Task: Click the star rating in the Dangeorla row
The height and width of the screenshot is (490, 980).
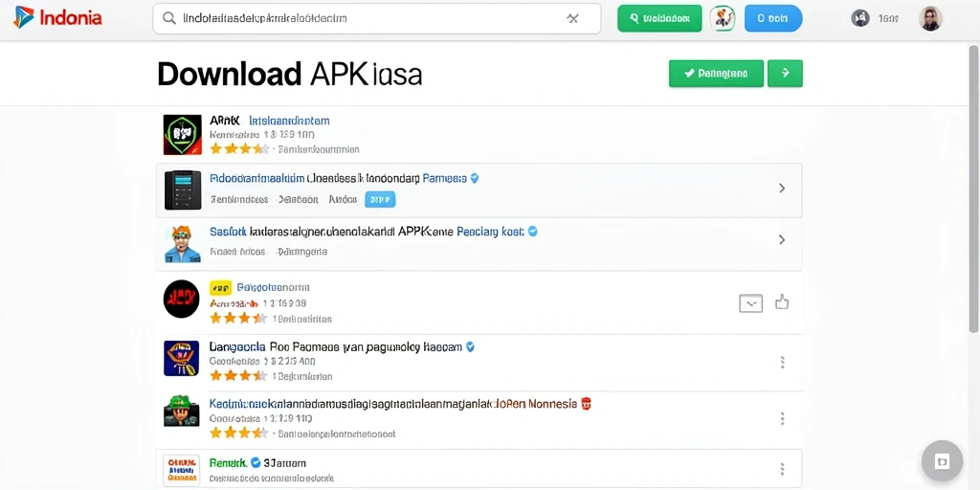Action: pos(240,376)
